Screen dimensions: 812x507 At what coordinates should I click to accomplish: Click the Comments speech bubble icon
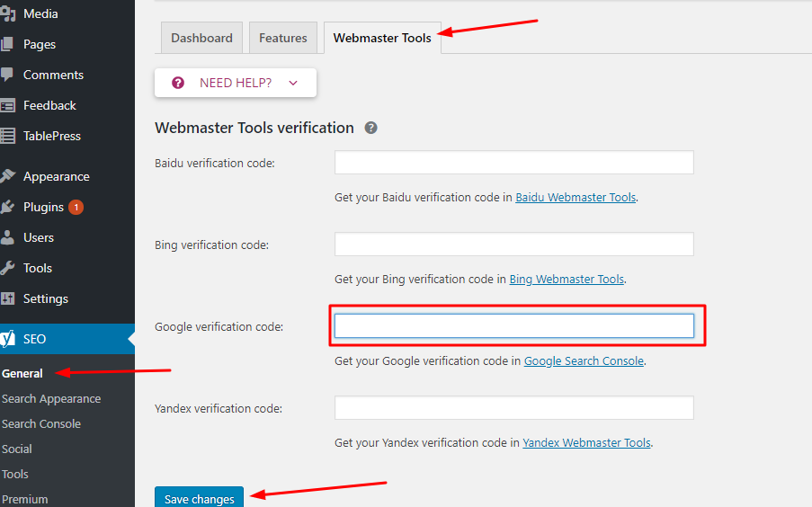pos(7,75)
